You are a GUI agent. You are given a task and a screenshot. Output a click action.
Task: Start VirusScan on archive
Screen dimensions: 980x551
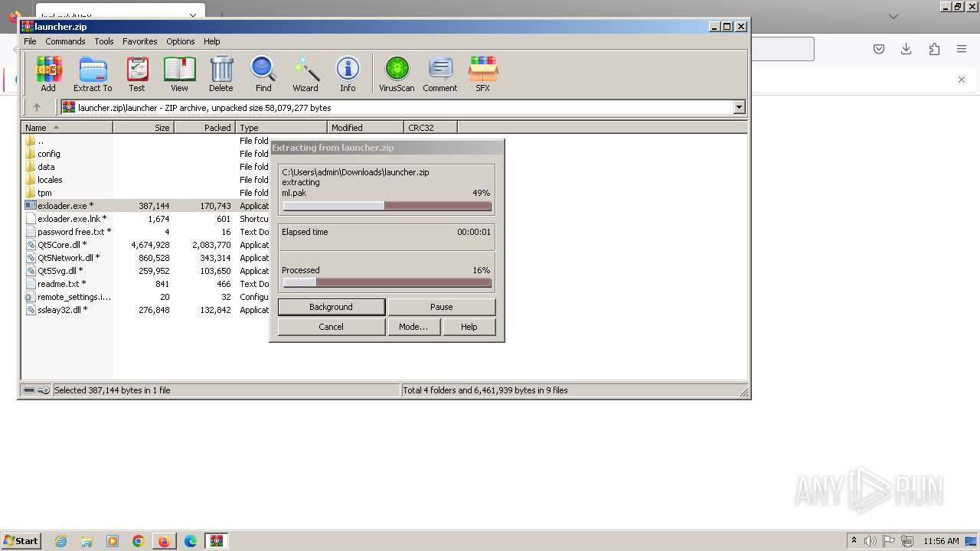point(397,74)
